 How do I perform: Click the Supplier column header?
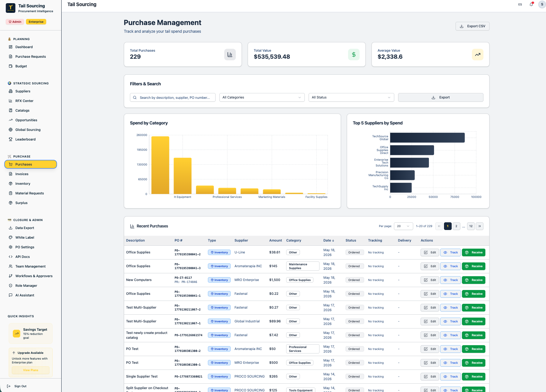pos(241,240)
